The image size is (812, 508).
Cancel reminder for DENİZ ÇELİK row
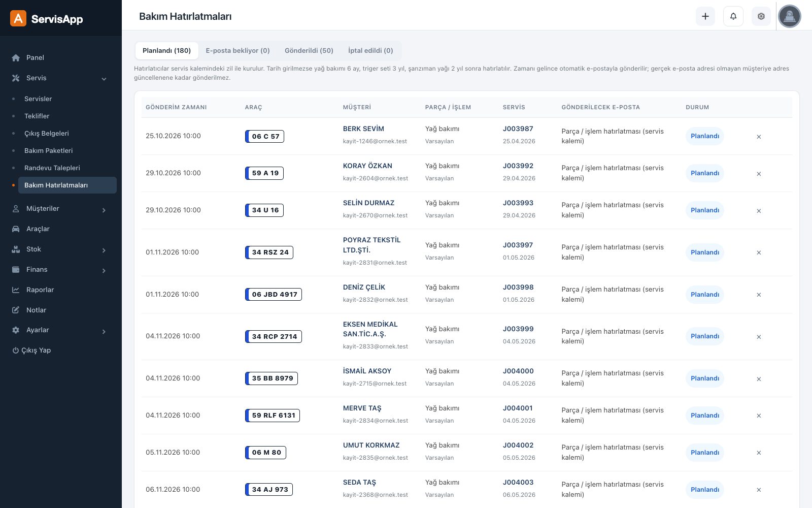(759, 295)
